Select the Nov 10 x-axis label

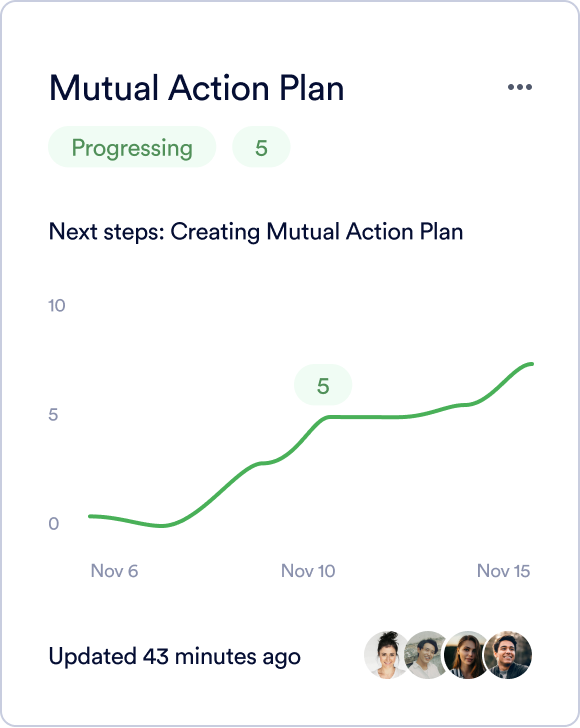[308, 571]
